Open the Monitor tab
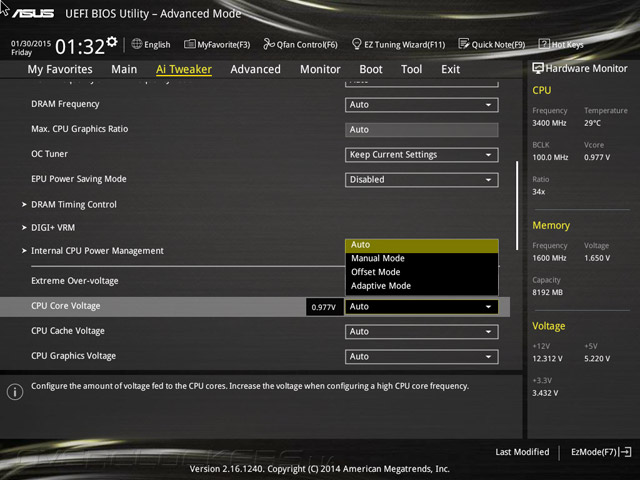This screenshot has height=480, width=640. click(x=320, y=69)
